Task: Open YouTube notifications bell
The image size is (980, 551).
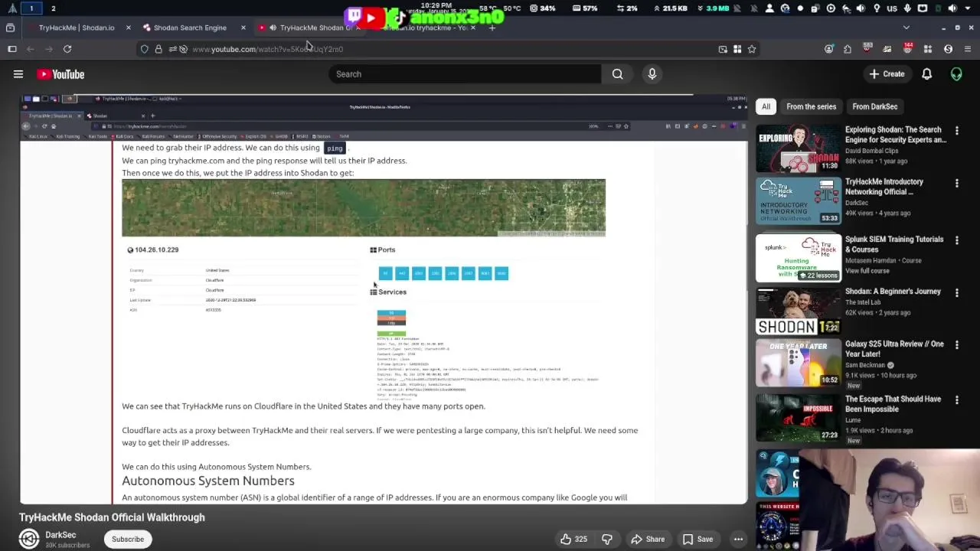Action: point(926,74)
